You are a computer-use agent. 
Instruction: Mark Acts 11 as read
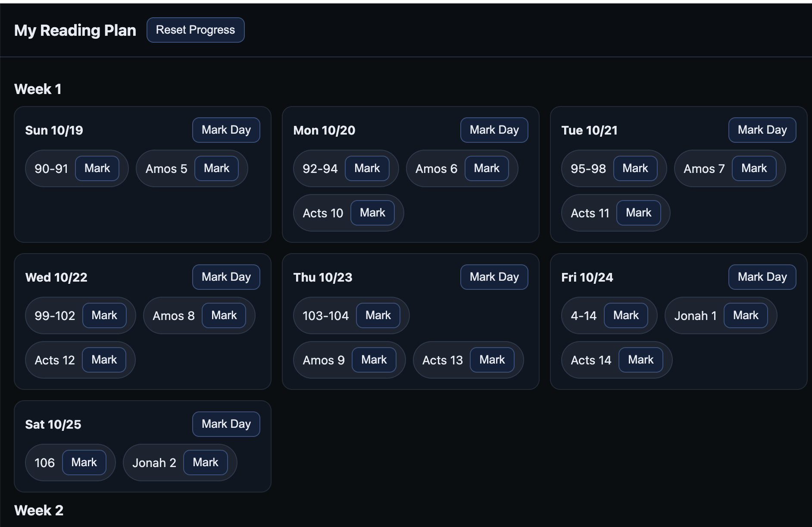pos(639,213)
